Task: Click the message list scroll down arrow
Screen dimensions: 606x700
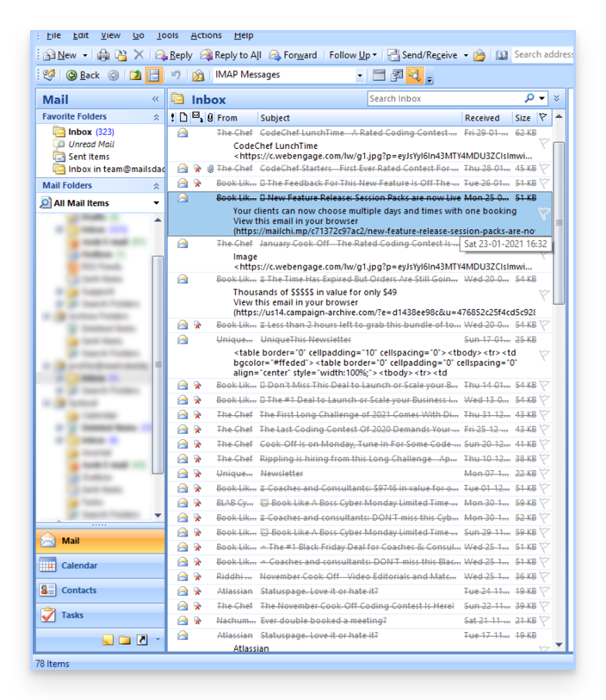Action: point(559,645)
